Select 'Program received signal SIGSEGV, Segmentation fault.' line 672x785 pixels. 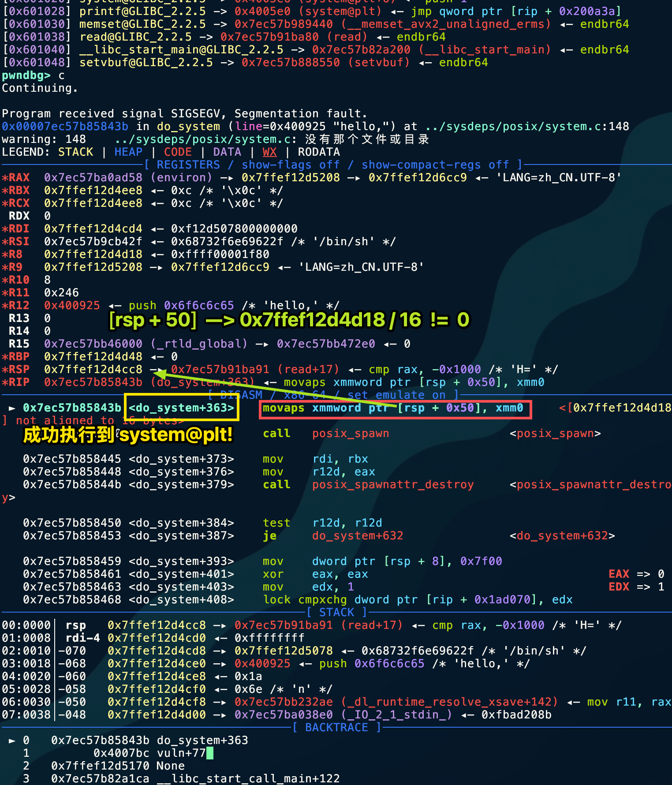pos(185,114)
